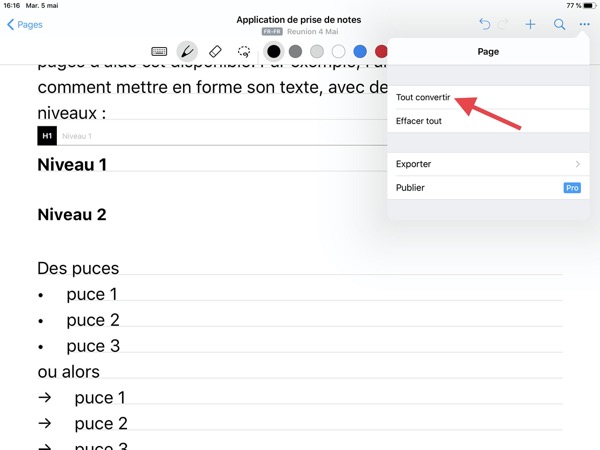
Task: Tap the FR-FR language badge
Action: (269, 32)
